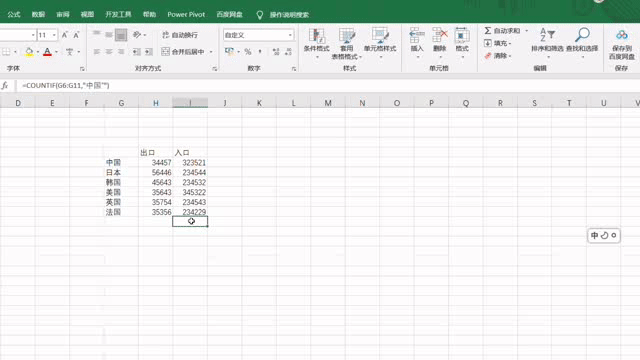Viewport: 640px width, 360px height.
Task: Click the increase decimal icon
Action: click(276, 52)
